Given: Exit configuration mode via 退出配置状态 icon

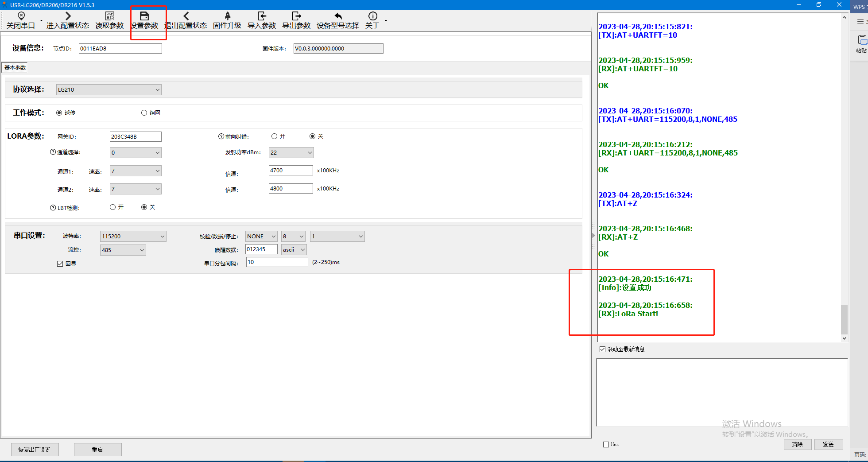Looking at the screenshot, I should (x=186, y=16).
